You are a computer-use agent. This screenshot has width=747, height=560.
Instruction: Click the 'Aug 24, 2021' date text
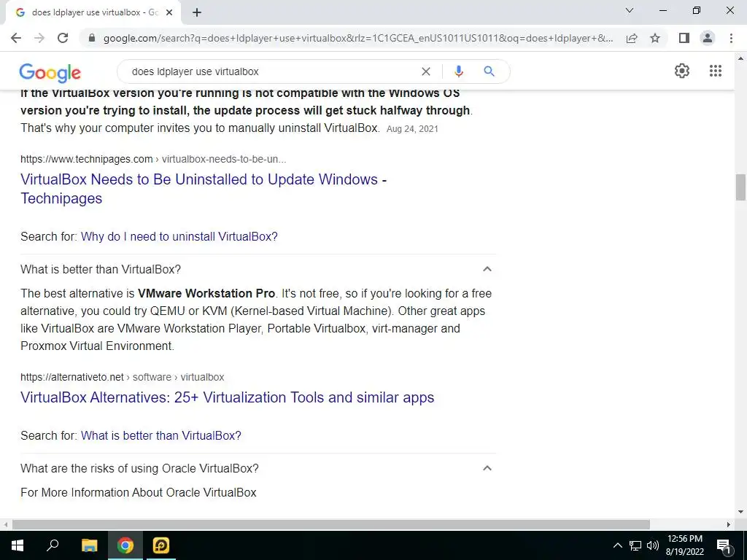click(412, 129)
